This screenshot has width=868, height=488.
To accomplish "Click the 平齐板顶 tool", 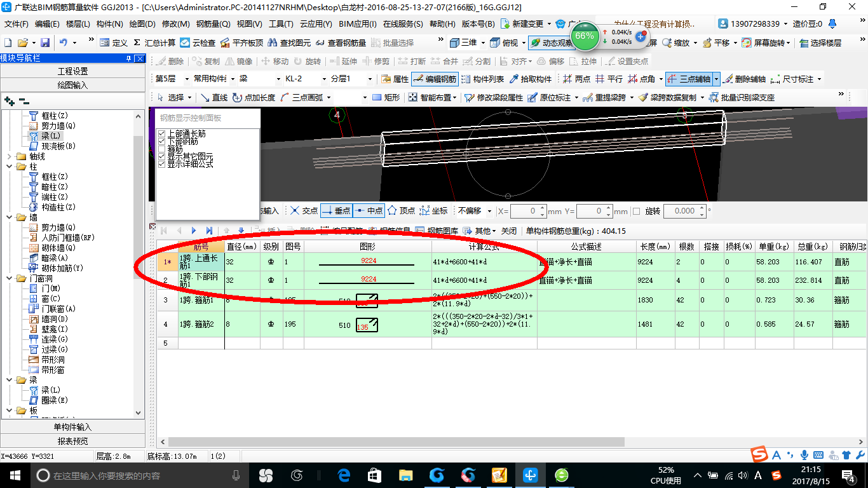I will pyautogui.click(x=241, y=43).
